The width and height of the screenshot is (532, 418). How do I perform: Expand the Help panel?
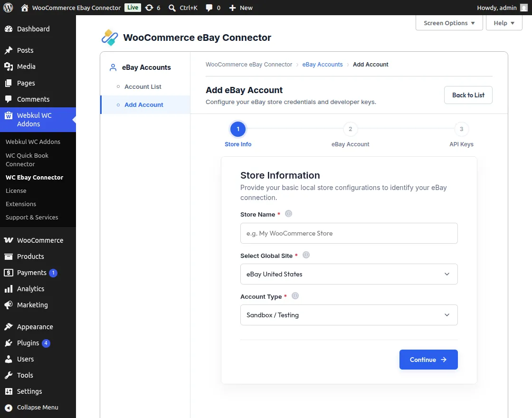pyautogui.click(x=504, y=23)
